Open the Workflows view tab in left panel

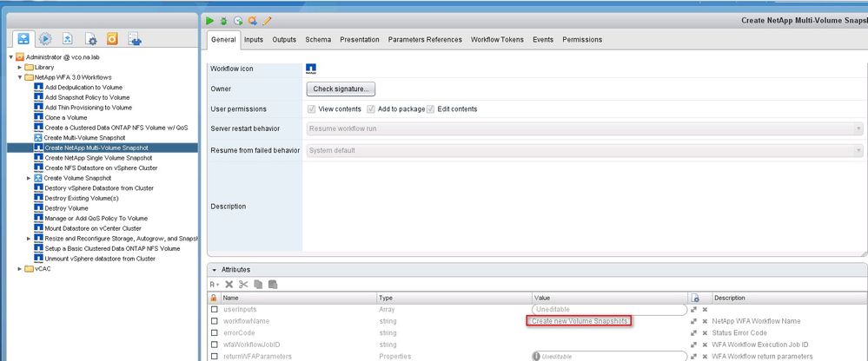[x=23, y=39]
